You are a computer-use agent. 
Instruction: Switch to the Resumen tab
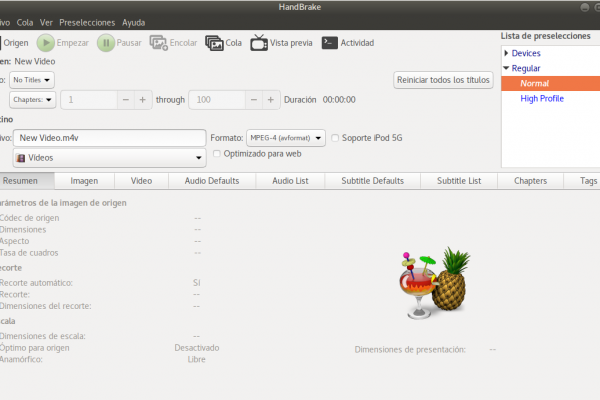click(26, 181)
